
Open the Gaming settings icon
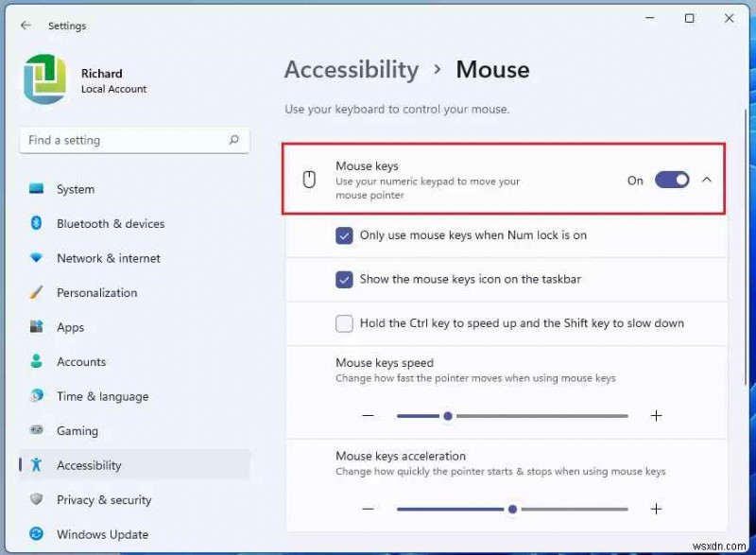click(x=37, y=431)
